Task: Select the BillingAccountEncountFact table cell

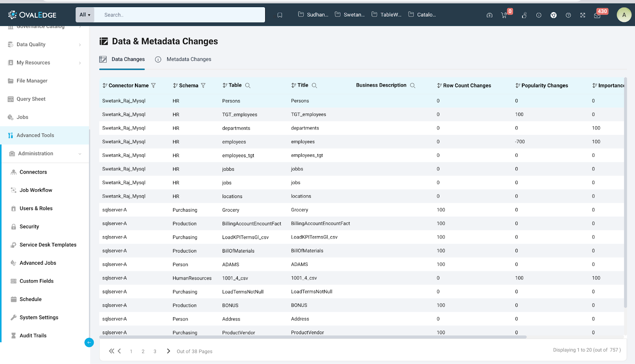Action: pyautogui.click(x=252, y=224)
